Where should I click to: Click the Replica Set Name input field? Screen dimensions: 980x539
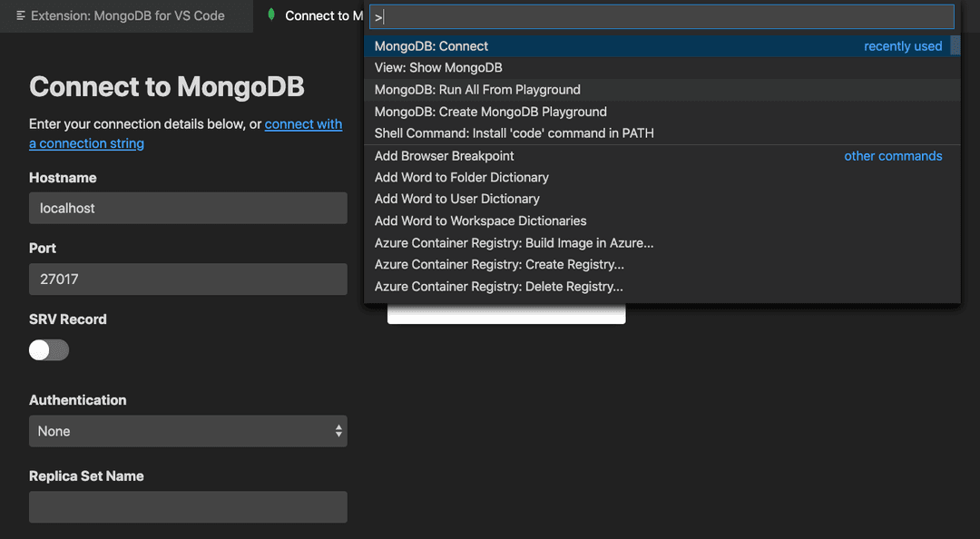coord(188,506)
